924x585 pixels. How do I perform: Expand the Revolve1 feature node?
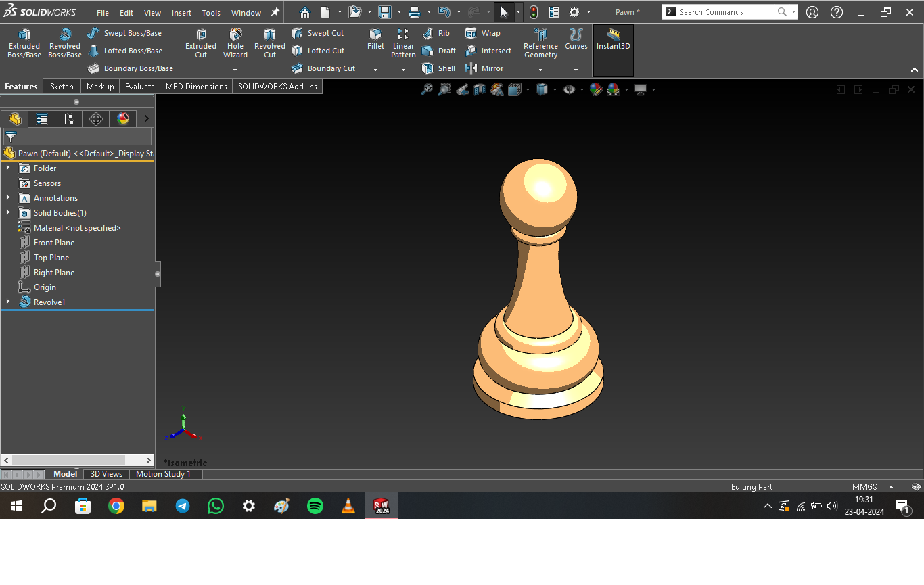pos(8,302)
